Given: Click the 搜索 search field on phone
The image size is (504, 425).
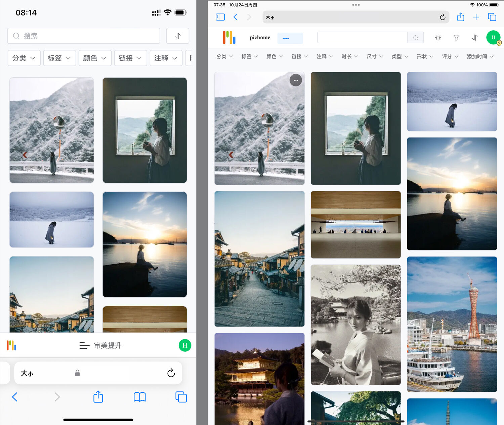Looking at the screenshot, I should [84, 36].
